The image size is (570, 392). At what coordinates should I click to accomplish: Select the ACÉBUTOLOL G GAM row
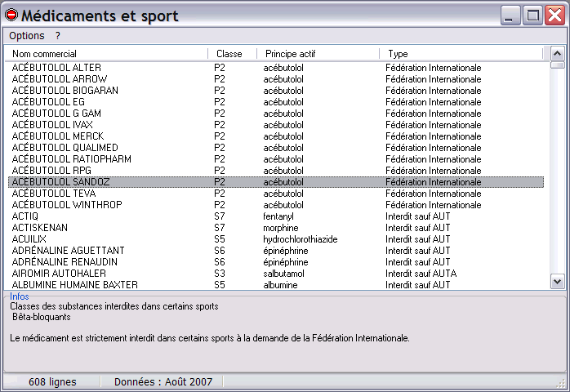click(276, 114)
